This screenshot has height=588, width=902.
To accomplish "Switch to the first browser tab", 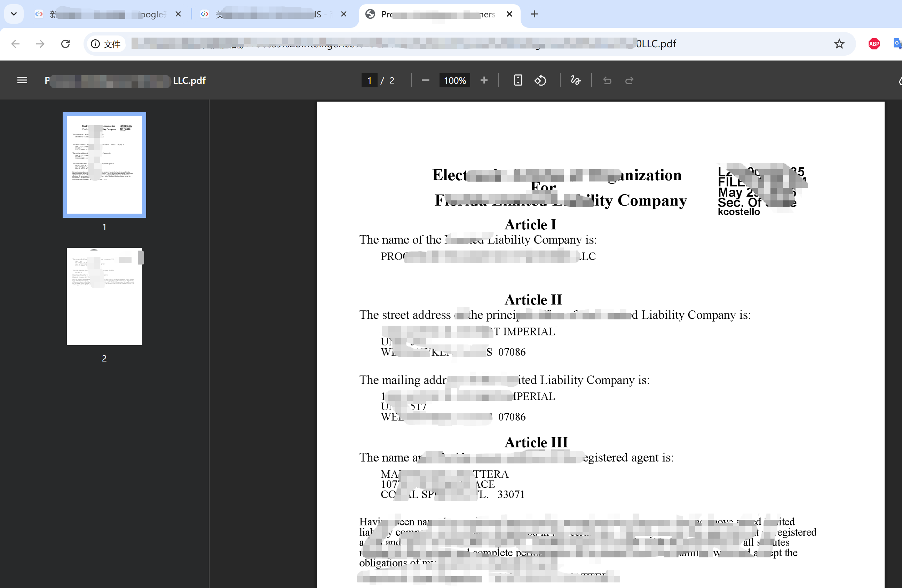I will pos(106,14).
